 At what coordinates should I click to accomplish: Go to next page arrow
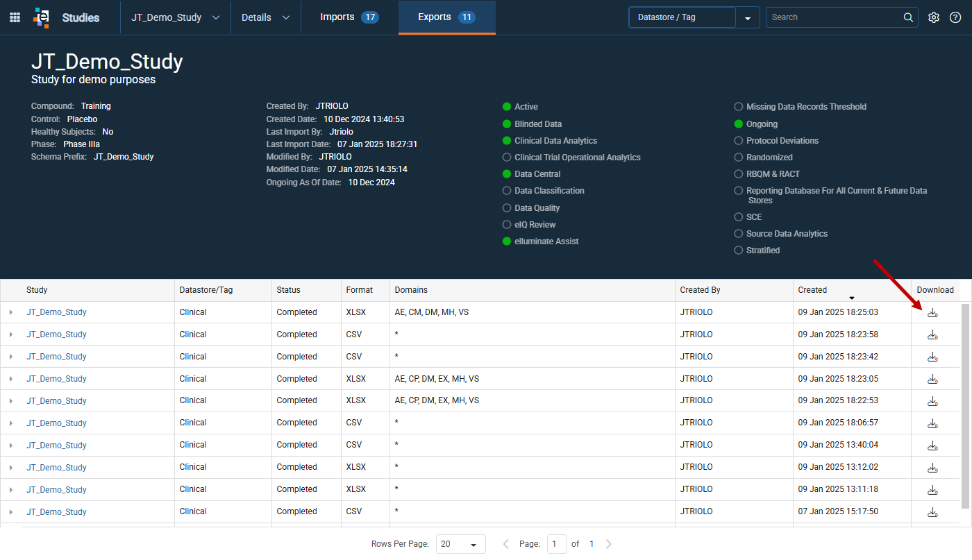(x=609, y=544)
